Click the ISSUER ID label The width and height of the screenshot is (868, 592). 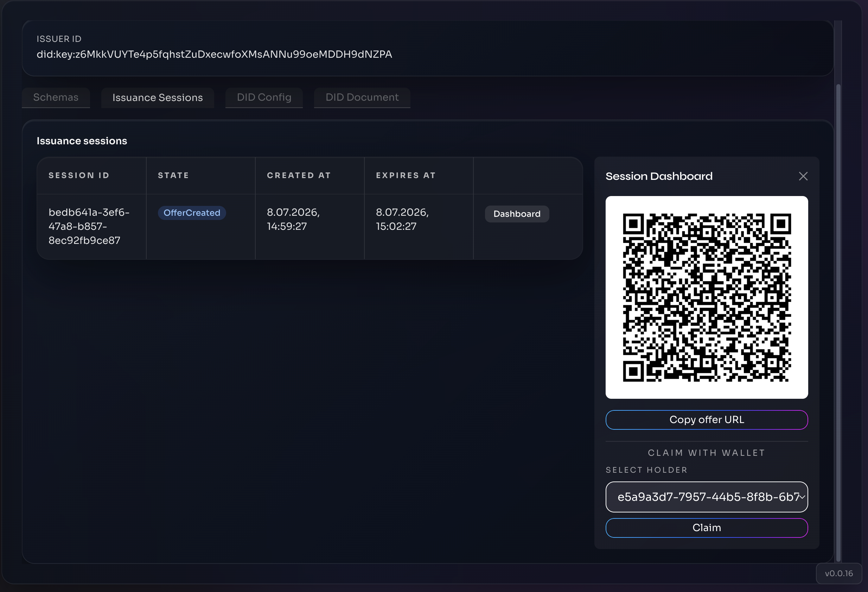(59, 39)
